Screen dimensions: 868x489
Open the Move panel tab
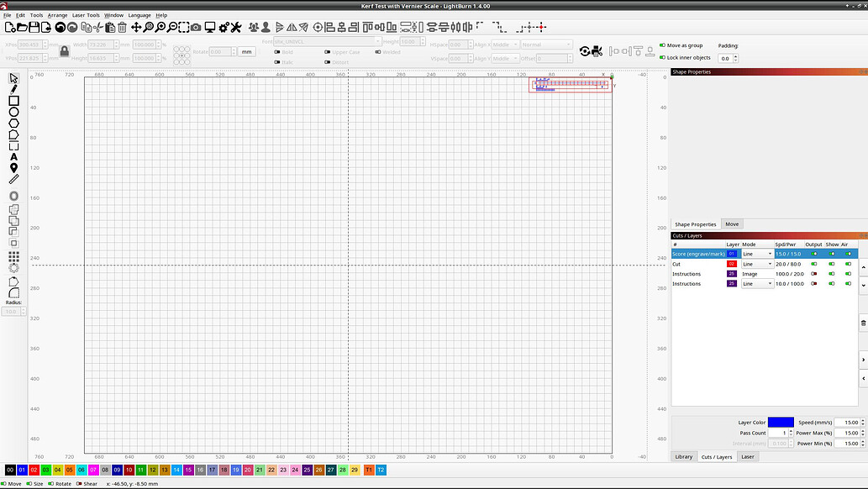[x=732, y=224]
